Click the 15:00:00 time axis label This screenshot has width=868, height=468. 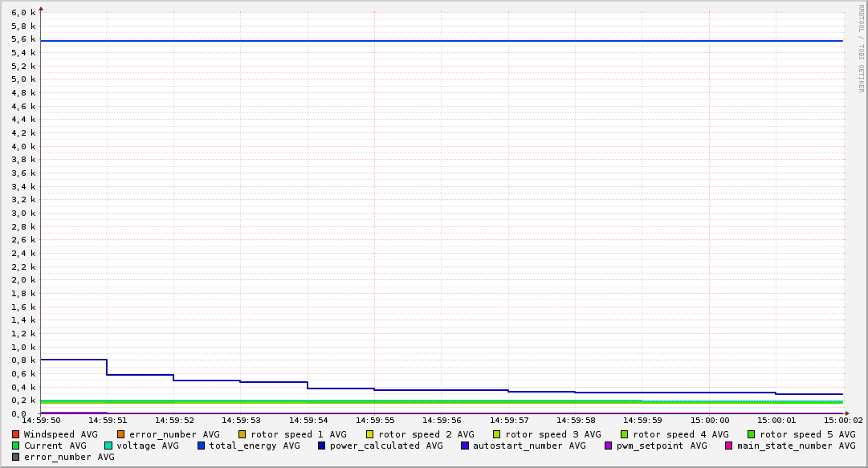[x=709, y=420]
